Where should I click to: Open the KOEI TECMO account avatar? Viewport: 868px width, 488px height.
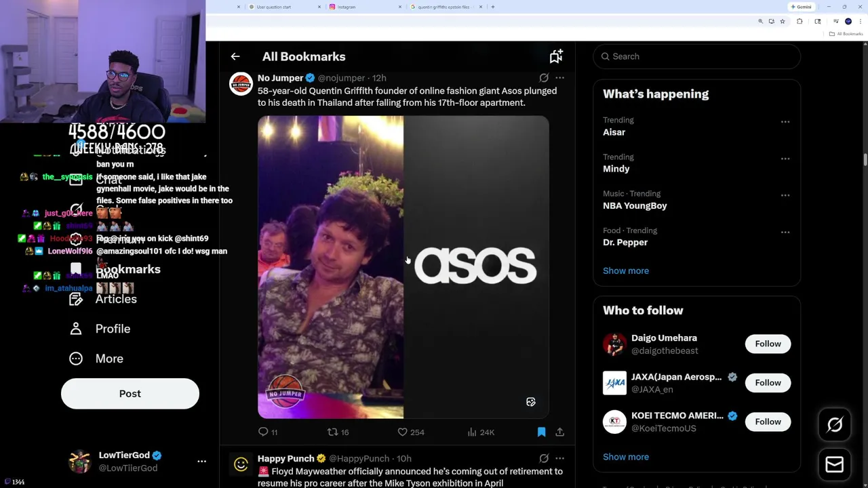[614, 422]
